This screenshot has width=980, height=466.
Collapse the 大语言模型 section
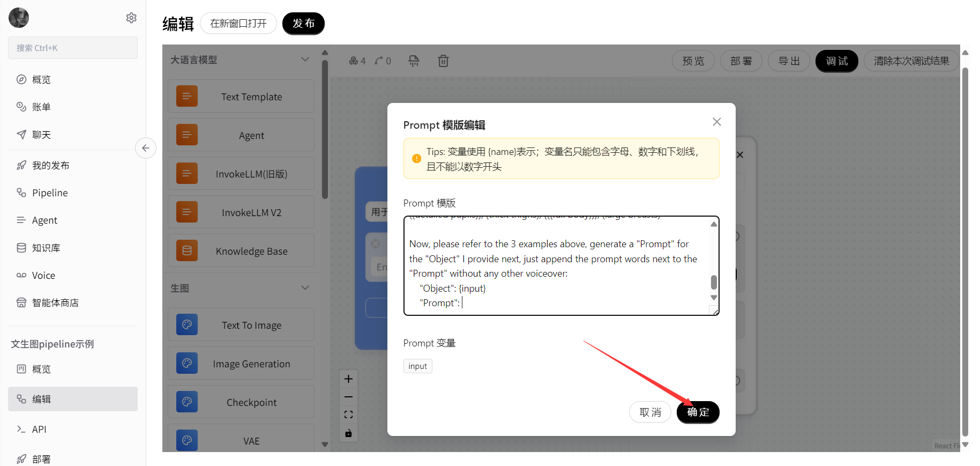(305, 60)
